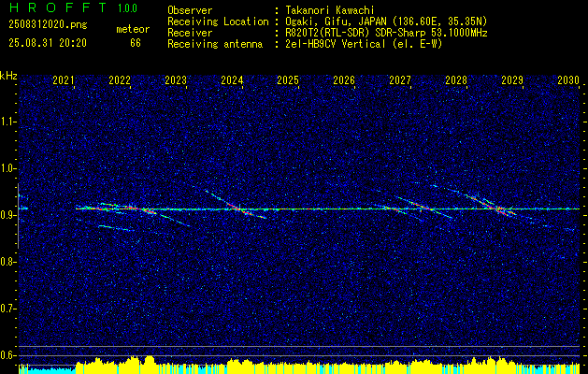
Task: Click the meteor echo streak near 2024
Action: point(237,205)
